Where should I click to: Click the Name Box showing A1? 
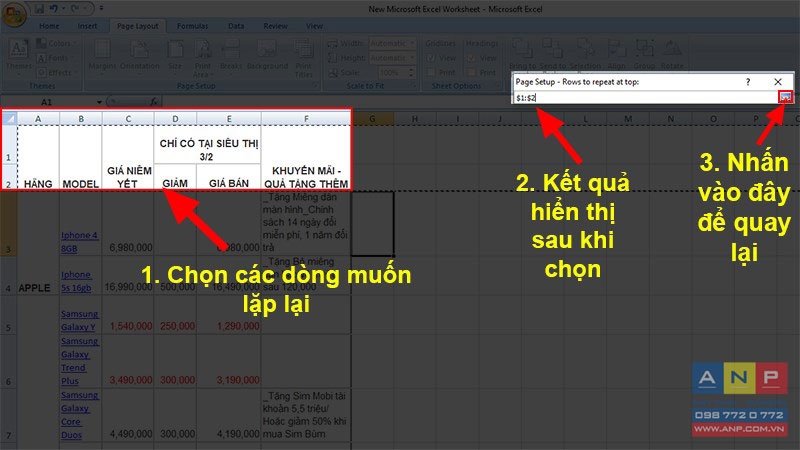click(46, 102)
